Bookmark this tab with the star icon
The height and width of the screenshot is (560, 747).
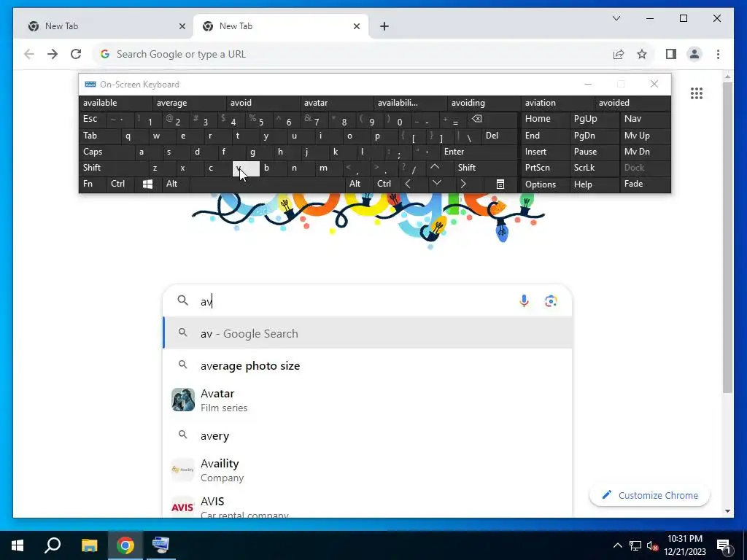tap(642, 54)
